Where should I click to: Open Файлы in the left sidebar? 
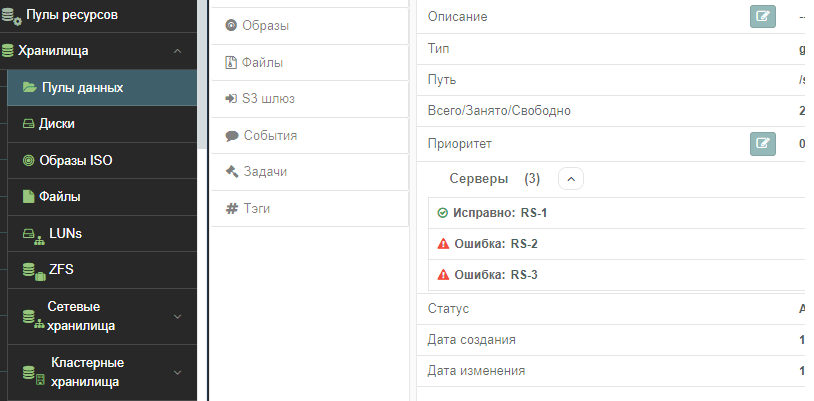coord(60,197)
